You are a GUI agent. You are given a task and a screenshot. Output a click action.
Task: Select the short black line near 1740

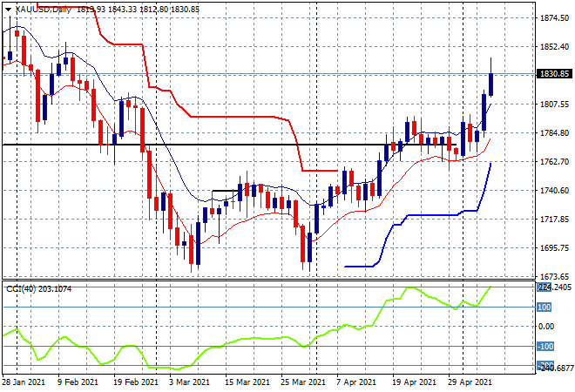[224, 190]
